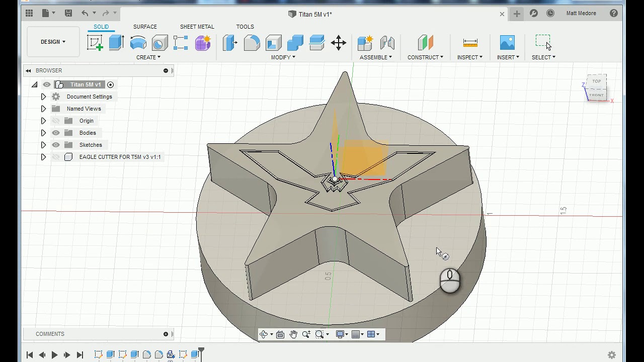Play the timeline
Screen dimensions: 644x362
point(54,355)
